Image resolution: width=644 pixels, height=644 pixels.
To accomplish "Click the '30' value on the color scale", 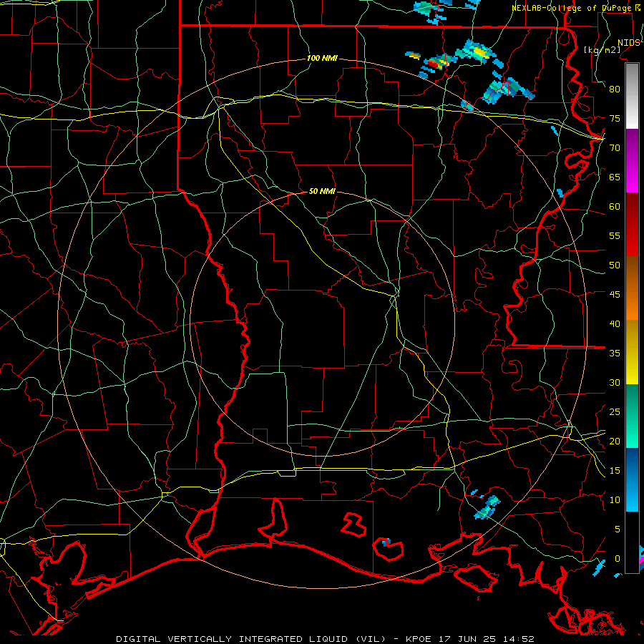I will click(x=615, y=382).
